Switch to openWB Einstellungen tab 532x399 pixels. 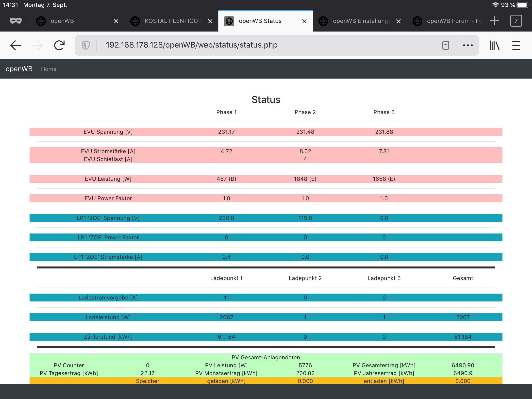361,21
